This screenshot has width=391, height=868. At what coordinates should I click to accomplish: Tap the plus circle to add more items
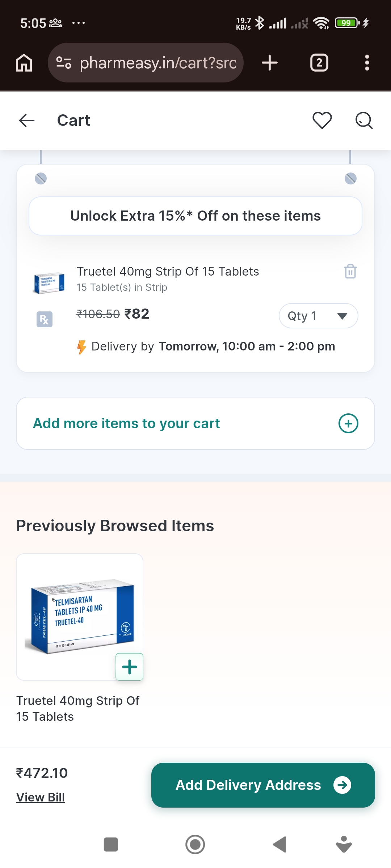click(x=348, y=424)
